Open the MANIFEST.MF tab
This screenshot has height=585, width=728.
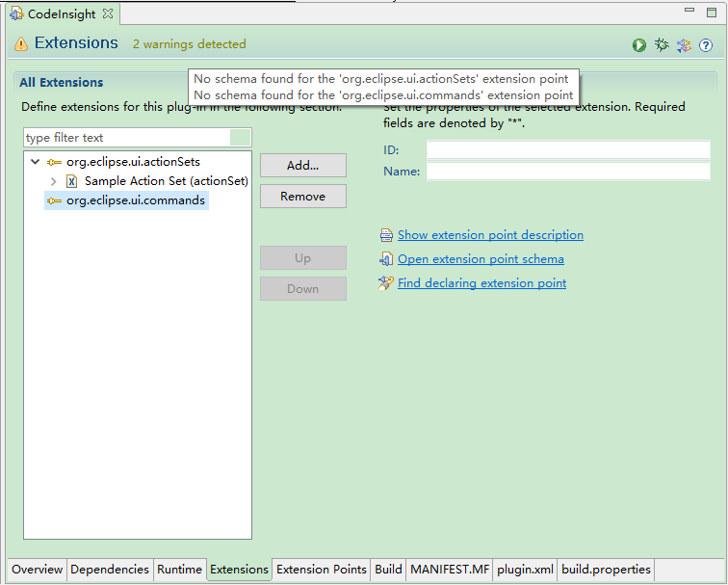[x=450, y=570]
